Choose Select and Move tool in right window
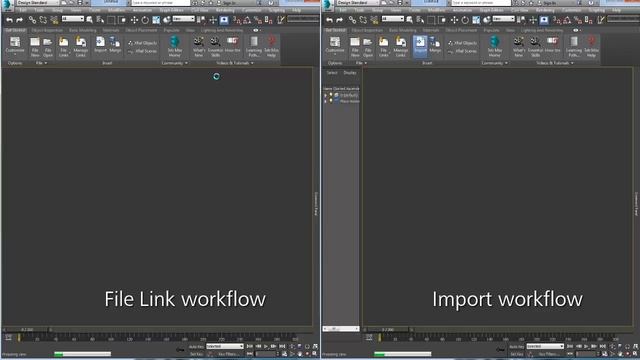 click(x=454, y=20)
